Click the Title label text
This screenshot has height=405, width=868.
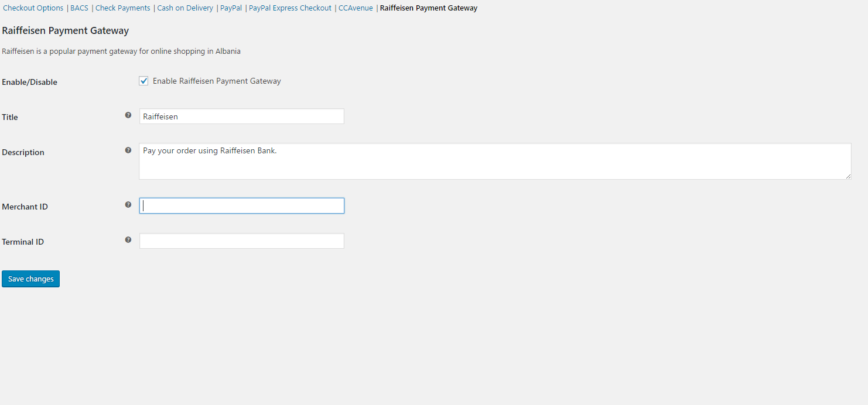10,117
